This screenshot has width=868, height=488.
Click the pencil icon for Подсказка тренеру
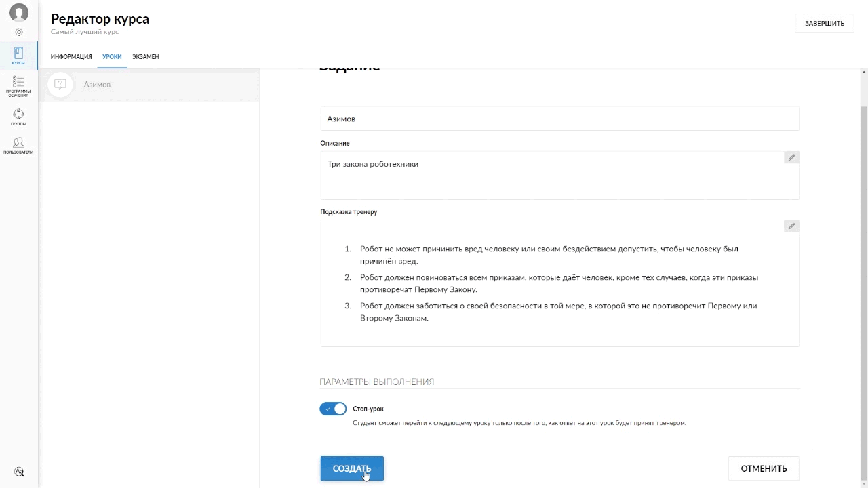click(791, 226)
